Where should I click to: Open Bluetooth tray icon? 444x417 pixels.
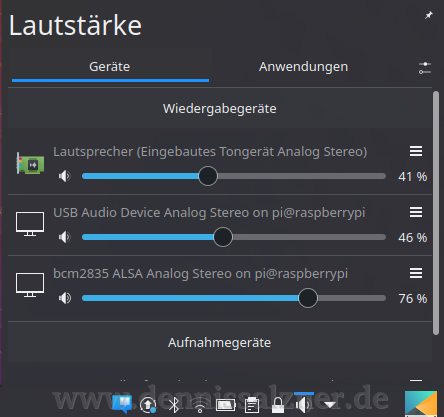click(174, 405)
